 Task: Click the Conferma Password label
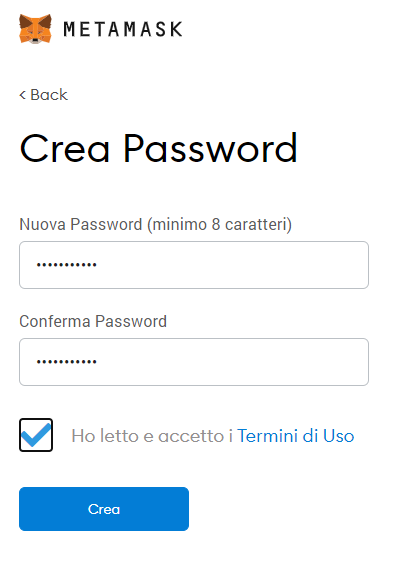tap(93, 321)
